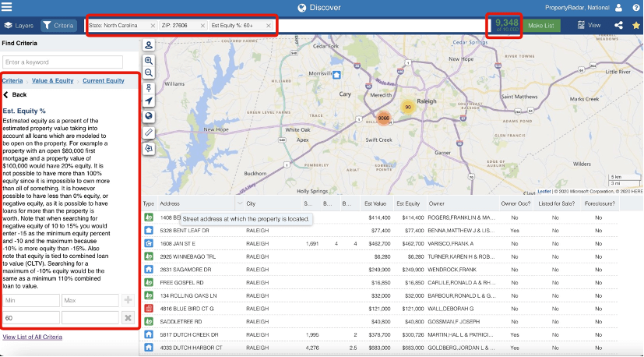Click the gold star favorites icon
The width and height of the screenshot is (644, 357).
(635, 25)
